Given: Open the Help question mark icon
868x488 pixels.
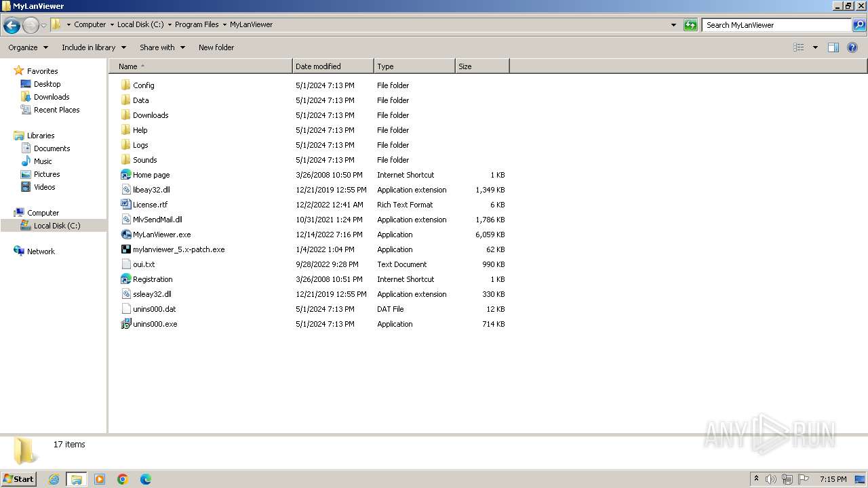Looking at the screenshot, I should click(x=852, y=47).
